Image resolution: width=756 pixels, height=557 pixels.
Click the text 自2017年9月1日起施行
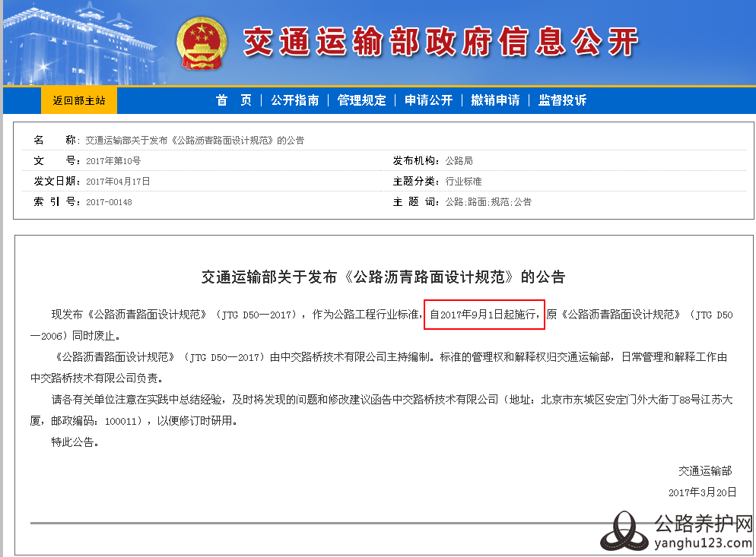[484, 315]
